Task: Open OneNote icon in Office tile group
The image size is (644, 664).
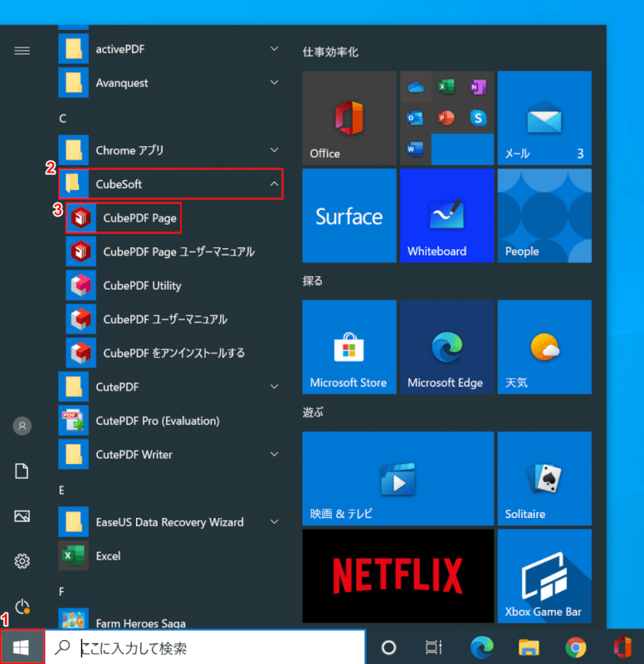Action: pos(478,87)
